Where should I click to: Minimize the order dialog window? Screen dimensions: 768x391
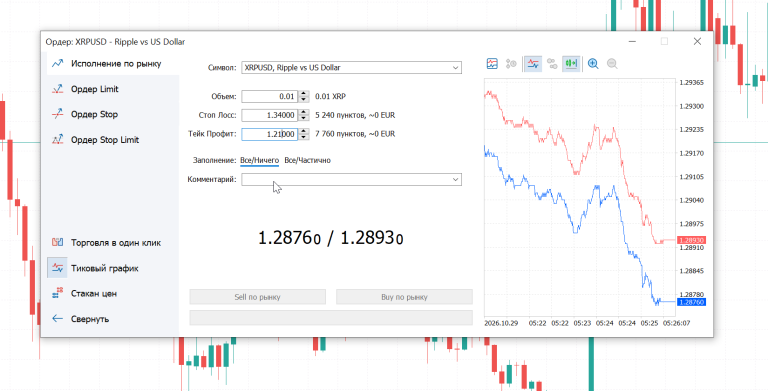632,42
